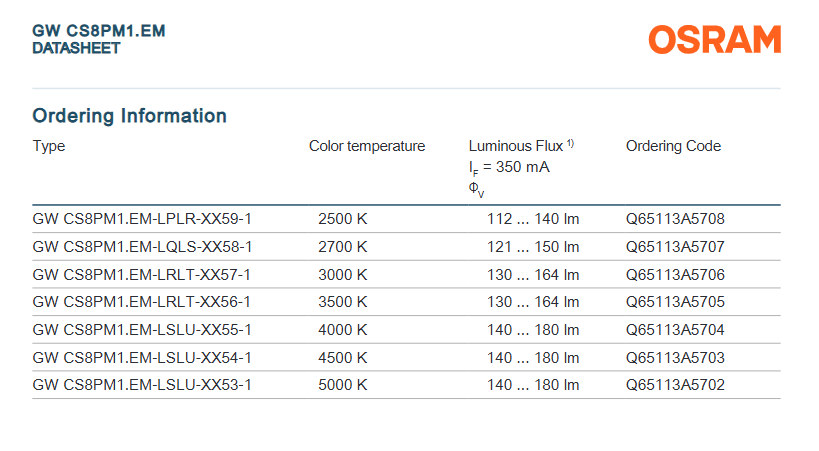This screenshot has width=819, height=451.
Task: Select the Type column header
Action: click(49, 146)
